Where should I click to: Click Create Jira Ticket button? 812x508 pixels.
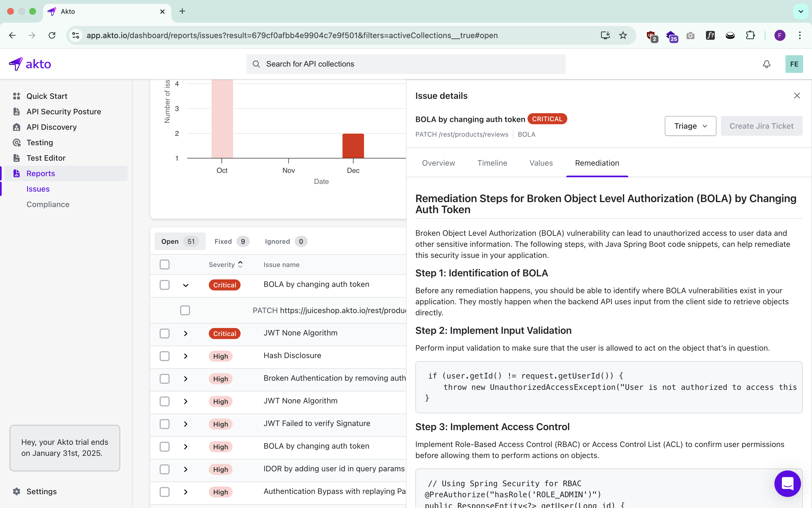click(x=761, y=126)
